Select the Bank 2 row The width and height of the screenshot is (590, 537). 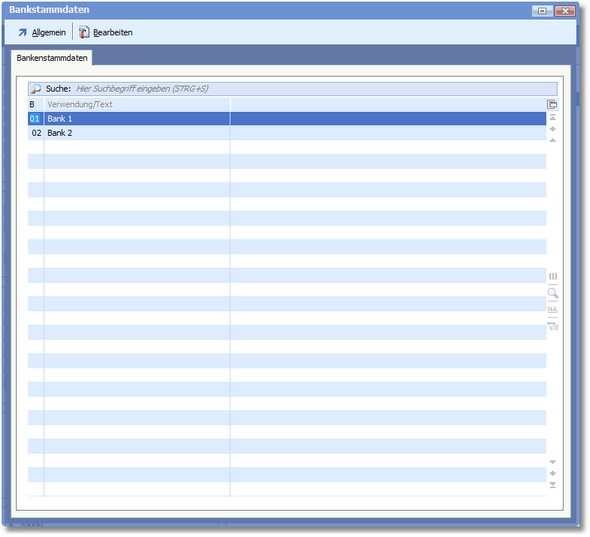coord(287,133)
